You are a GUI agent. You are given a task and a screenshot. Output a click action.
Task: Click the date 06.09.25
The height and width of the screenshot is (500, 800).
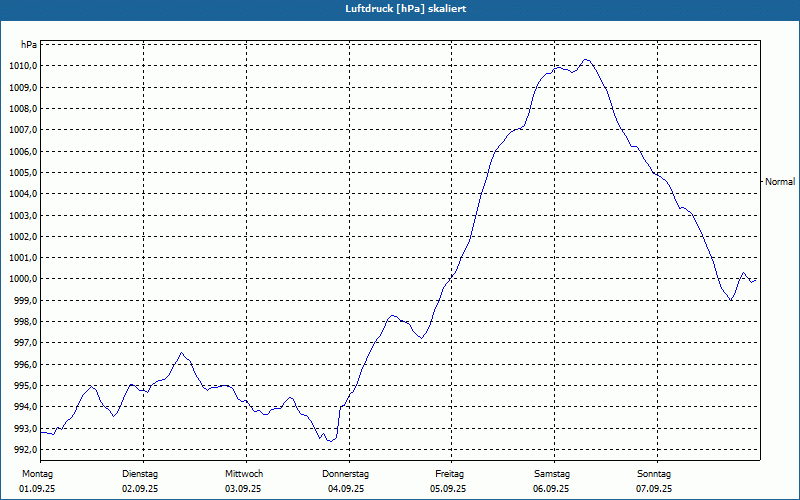click(x=551, y=489)
